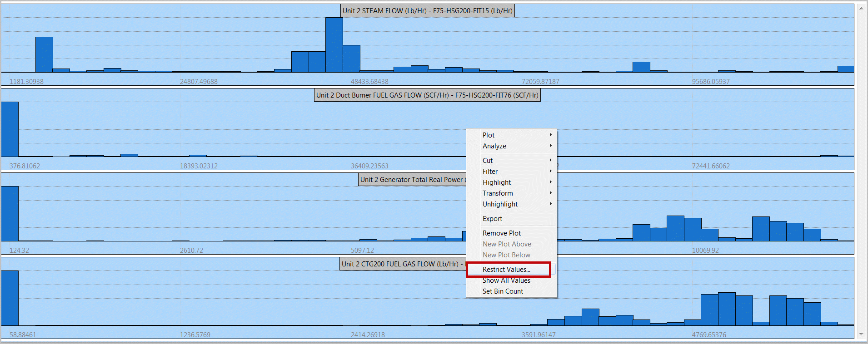Open the Cut submenu
868x344 pixels.
(x=488, y=161)
